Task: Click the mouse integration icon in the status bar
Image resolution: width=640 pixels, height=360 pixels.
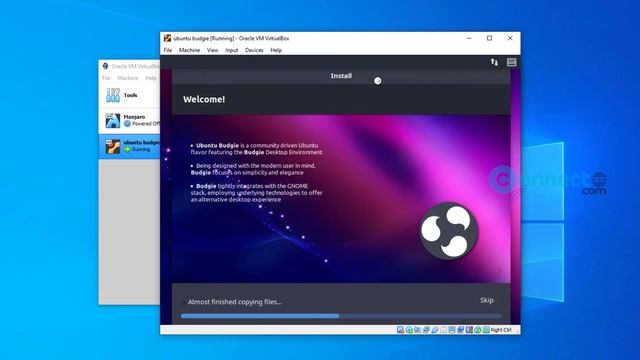Action: 478,330
